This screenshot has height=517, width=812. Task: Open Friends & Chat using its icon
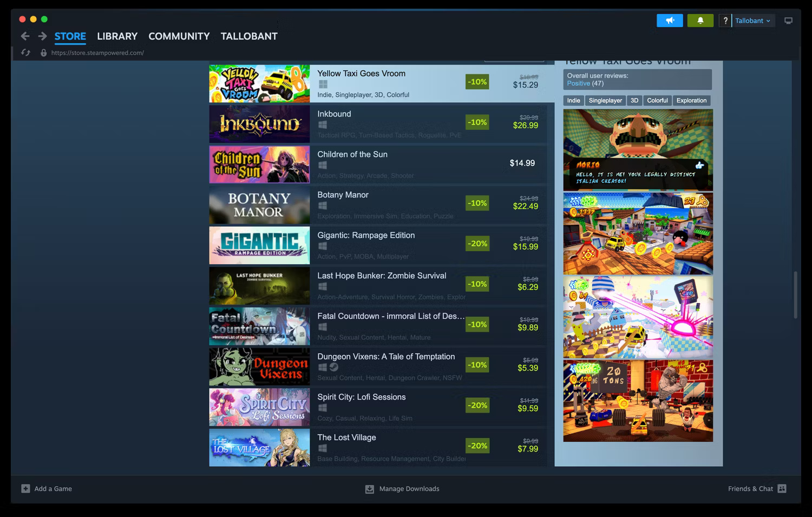[x=783, y=488]
